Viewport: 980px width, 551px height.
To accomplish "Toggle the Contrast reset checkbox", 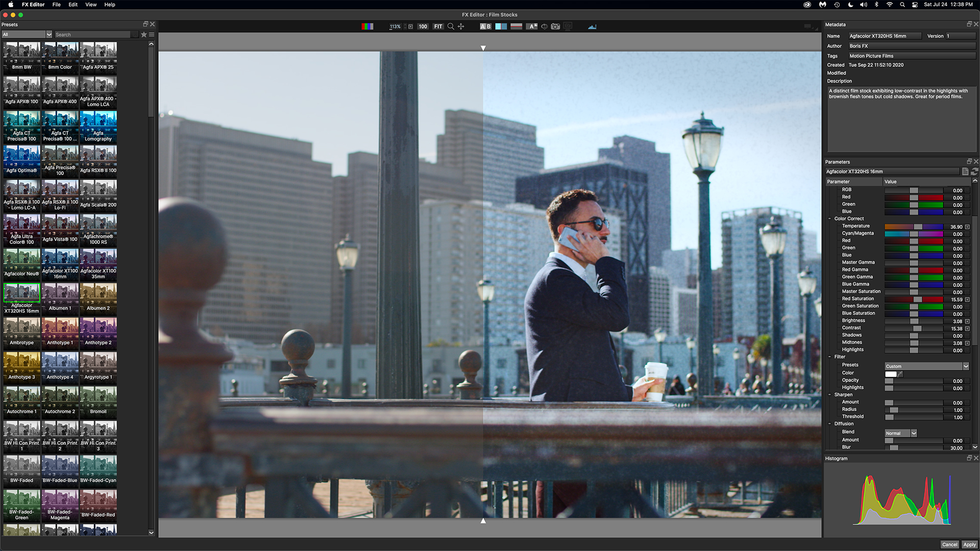I will (967, 329).
